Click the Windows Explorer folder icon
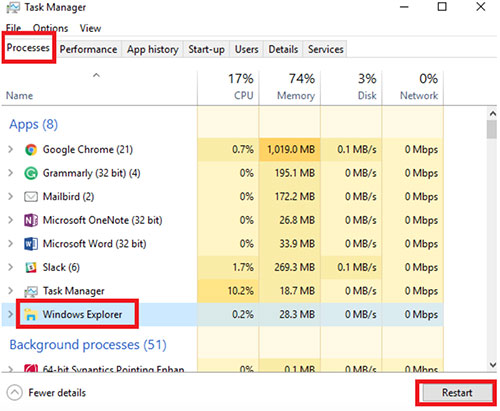Image resolution: width=500 pixels, height=411 pixels. coord(31,314)
